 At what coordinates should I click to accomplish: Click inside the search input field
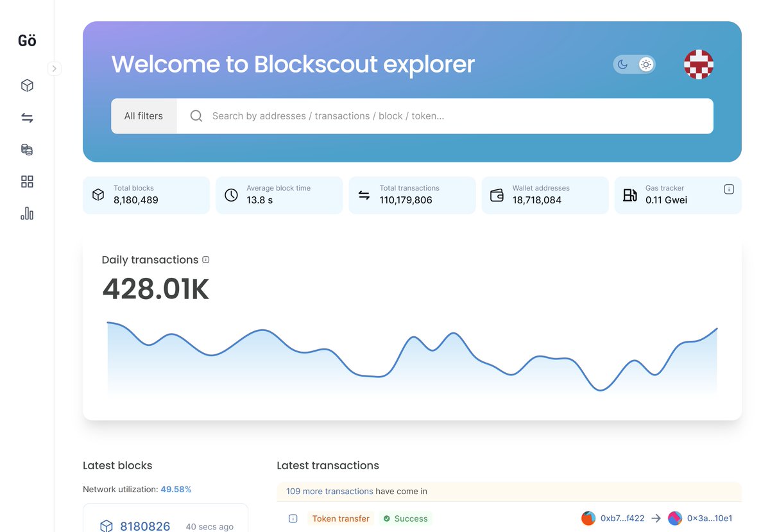tap(385, 116)
